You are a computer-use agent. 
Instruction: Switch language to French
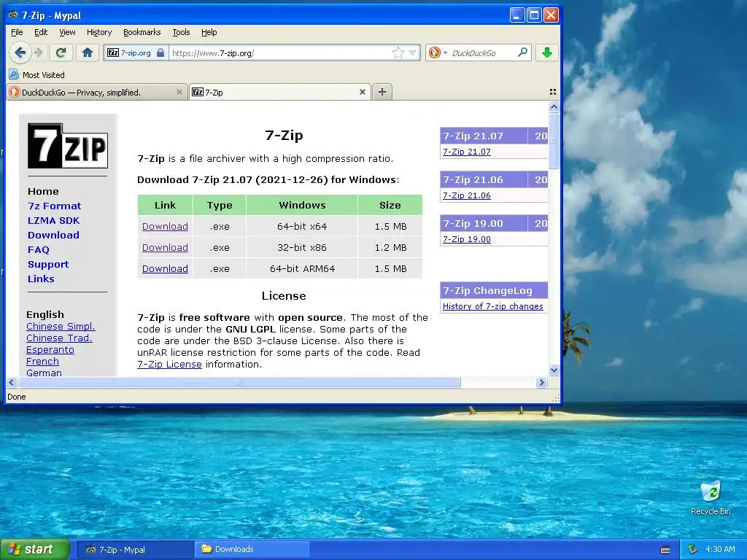[x=42, y=361]
